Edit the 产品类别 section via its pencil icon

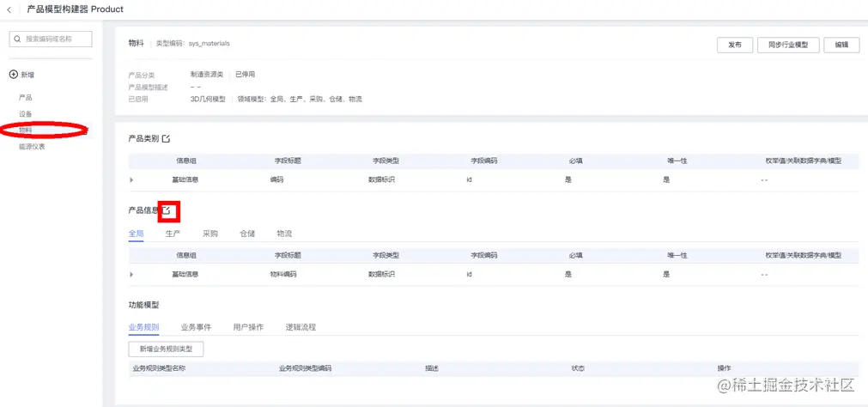pos(166,138)
